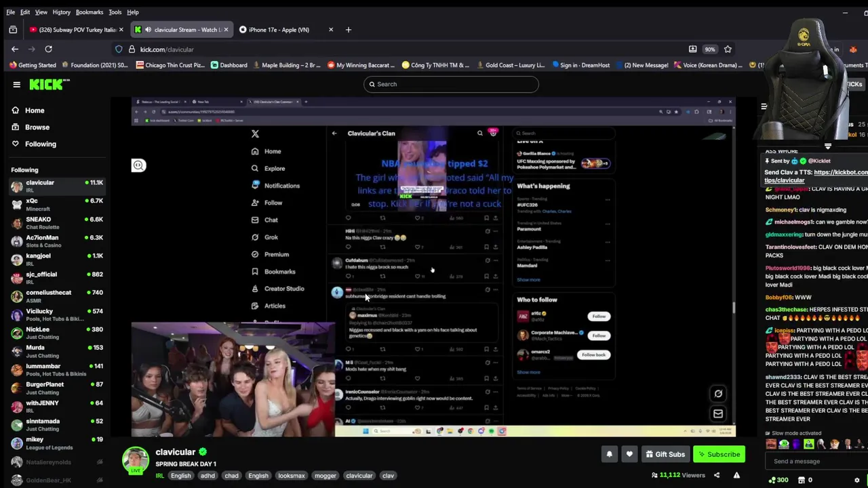Open the Kick hamburger sidebar menu
The height and width of the screenshot is (488, 868).
point(16,85)
